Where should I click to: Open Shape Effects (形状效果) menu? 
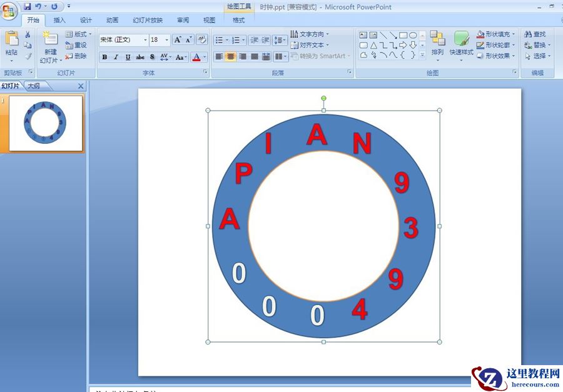[496, 56]
